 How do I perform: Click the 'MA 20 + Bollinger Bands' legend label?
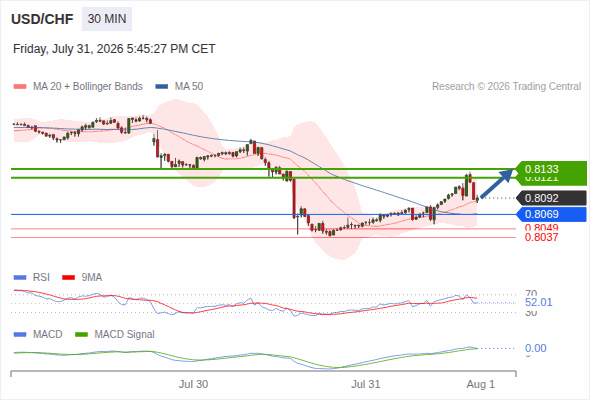(x=88, y=87)
